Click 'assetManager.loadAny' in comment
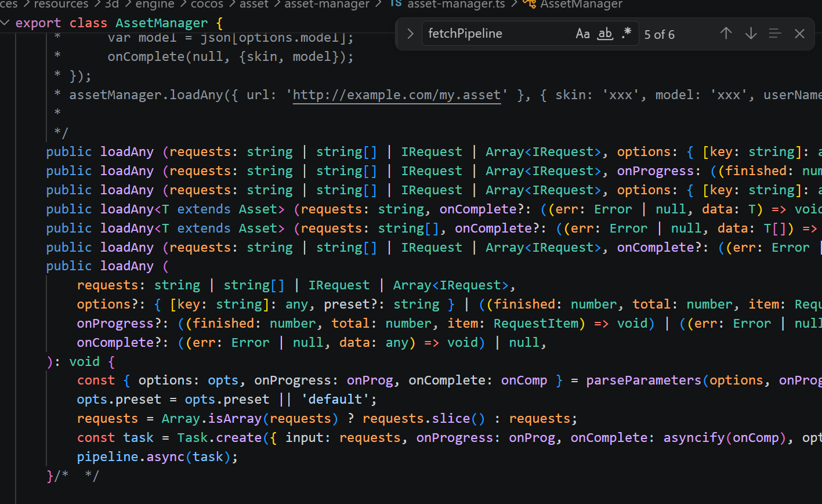Image resolution: width=822 pixels, height=504 pixels. [x=146, y=95]
